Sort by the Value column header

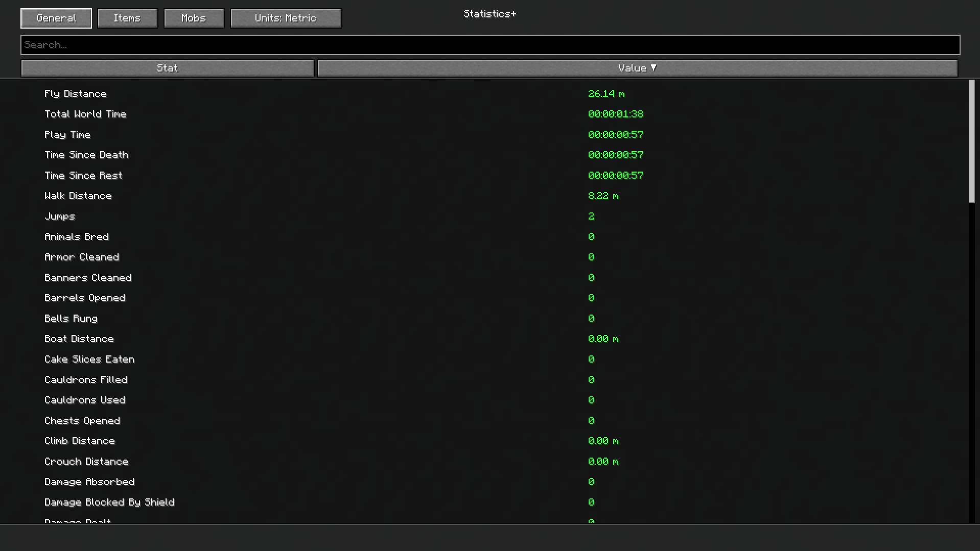637,68
